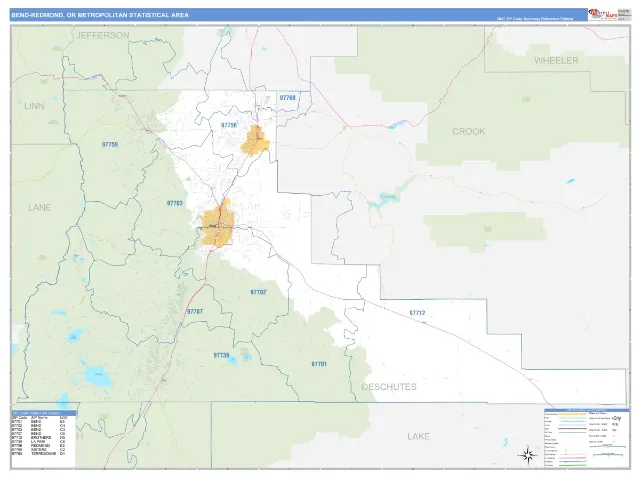Click the LA PINE row in ZIP index
The height and width of the screenshot is (480, 640).
(x=39, y=442)
